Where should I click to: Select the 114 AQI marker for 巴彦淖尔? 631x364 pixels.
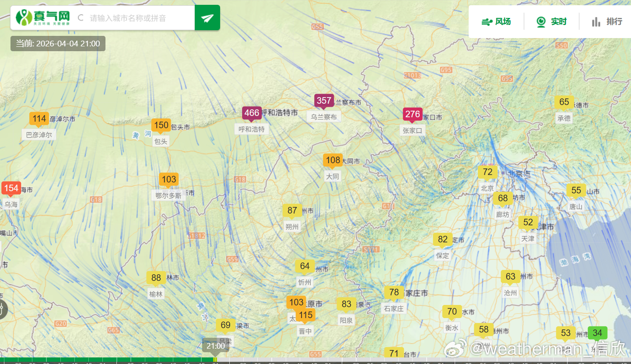[x=39, y=119]
